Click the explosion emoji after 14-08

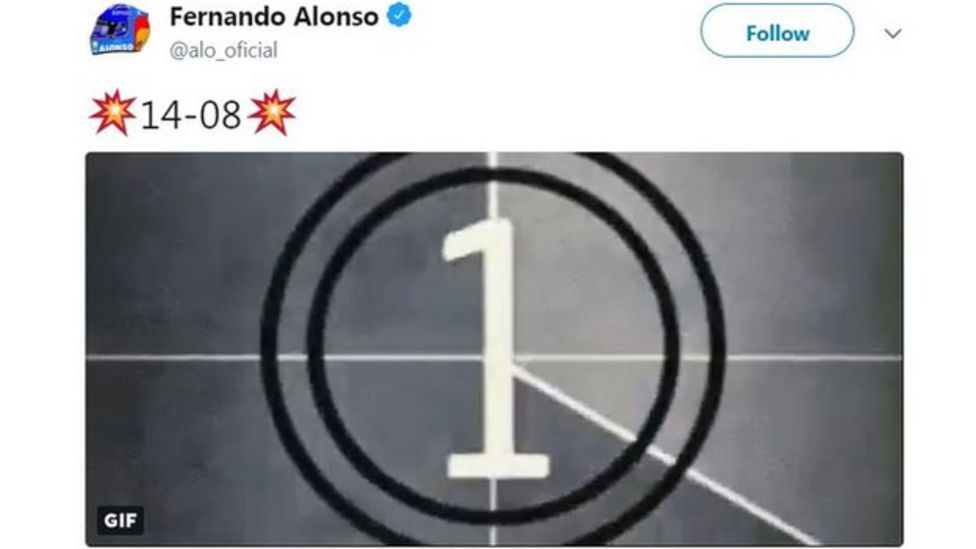(271, 113)
